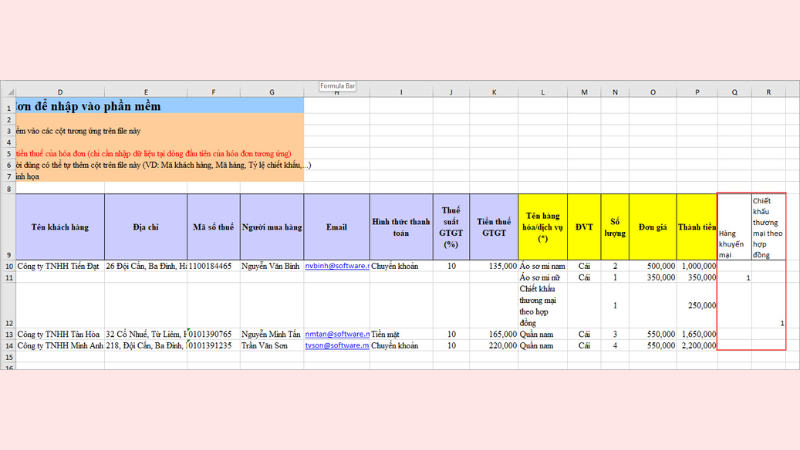Select the 'Chiết khấu thương mại theo hợp đồng' item cell in row 12
800x450 pixels.
pos(543,306)
